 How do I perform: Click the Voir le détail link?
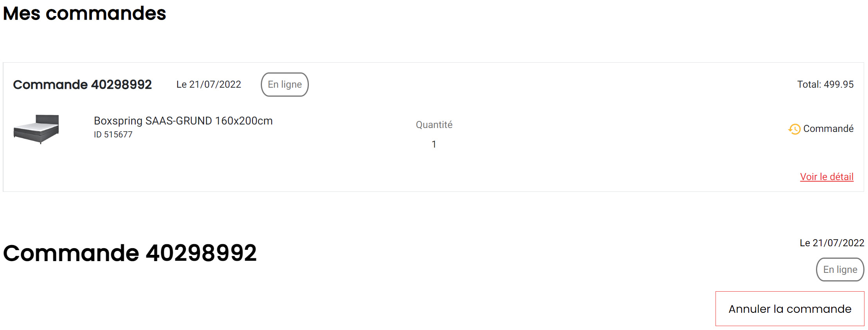827,177
